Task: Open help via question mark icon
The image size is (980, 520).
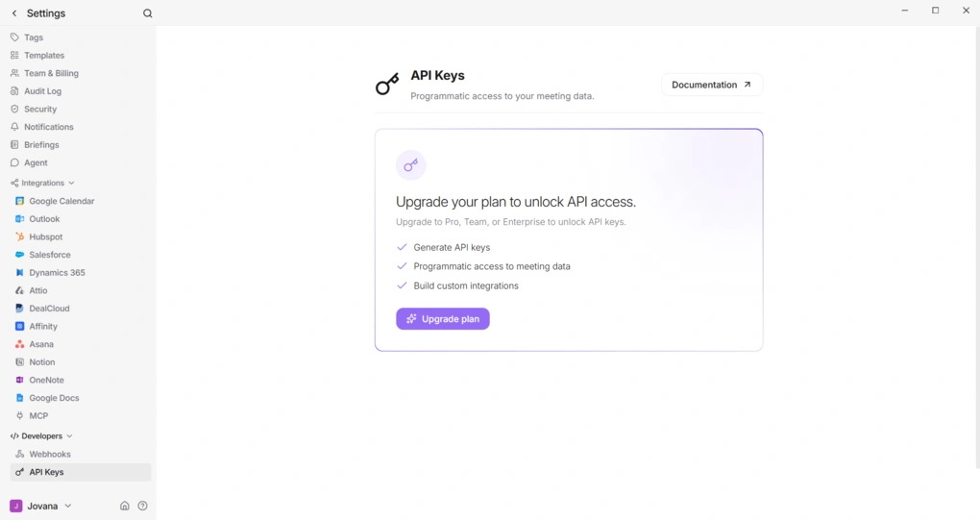Action: 142,506
